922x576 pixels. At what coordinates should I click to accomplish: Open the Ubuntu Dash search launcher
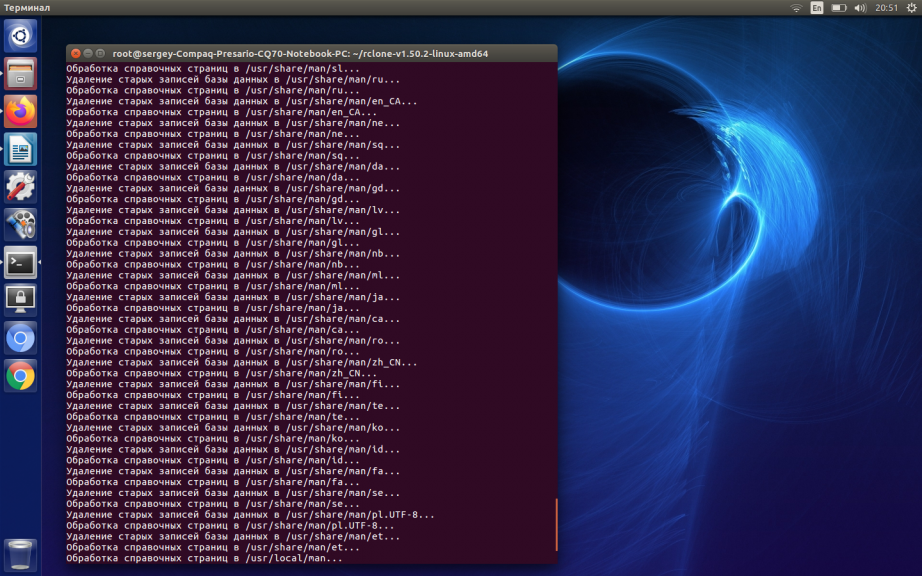pos(20,37)
